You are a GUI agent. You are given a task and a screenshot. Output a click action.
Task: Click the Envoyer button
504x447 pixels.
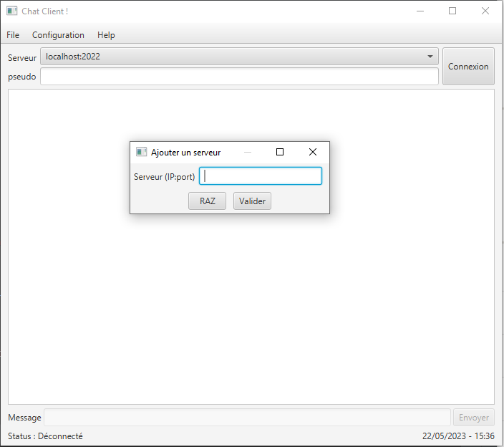[474, 418]
